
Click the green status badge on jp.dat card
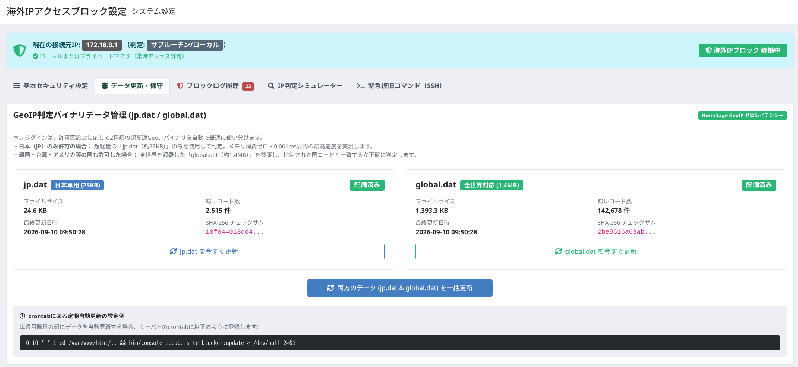click(367, 185)
